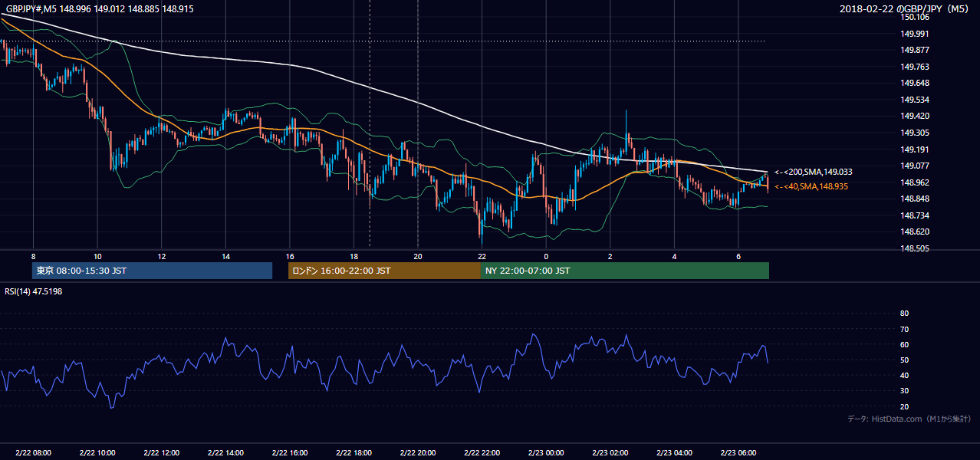Click price axis label 150.106
The width and height of the screenshot is (980, 460).
[916, 17]
